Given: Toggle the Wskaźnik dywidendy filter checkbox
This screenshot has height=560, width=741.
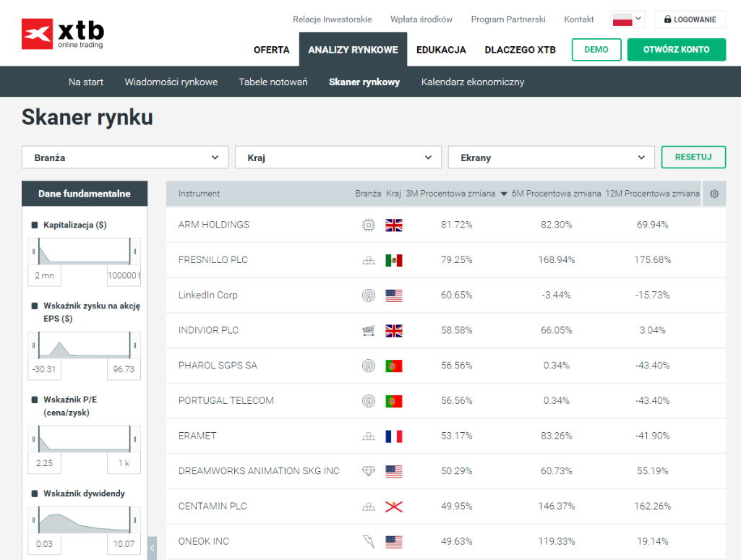Looking at the screenshot, I should point(34,494).
